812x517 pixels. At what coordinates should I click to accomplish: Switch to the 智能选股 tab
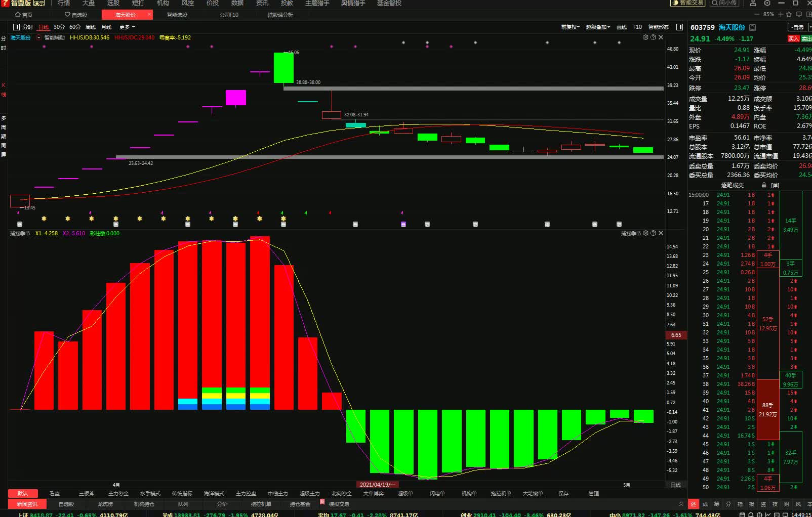click(177, 15)
